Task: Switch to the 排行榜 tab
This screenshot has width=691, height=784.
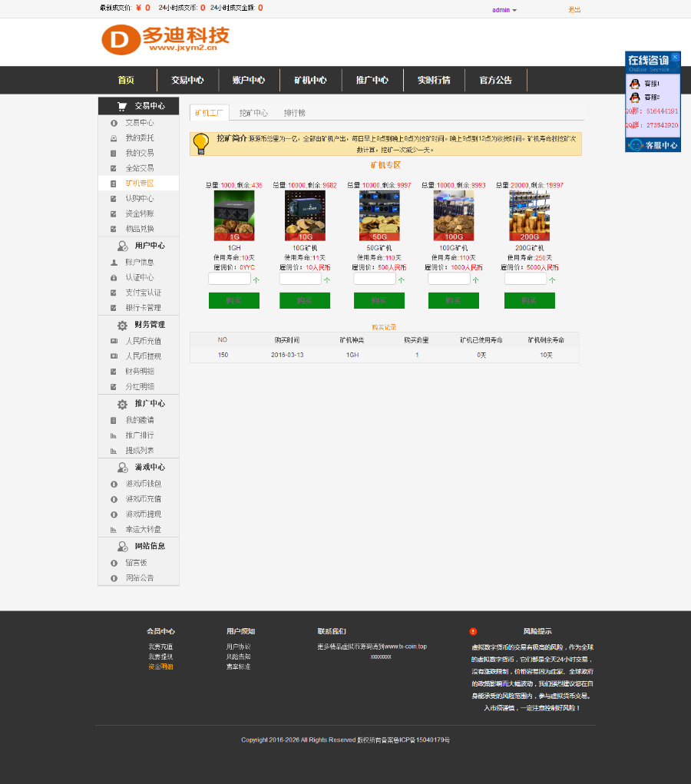Action: click(295, 113)
